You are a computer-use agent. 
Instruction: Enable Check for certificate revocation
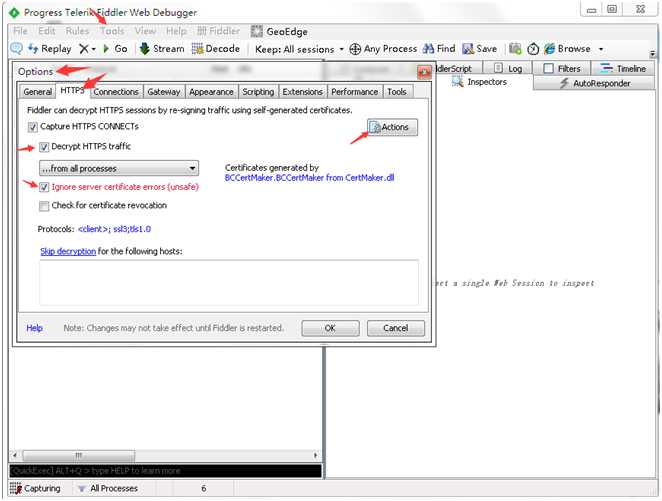click(44, 206)
